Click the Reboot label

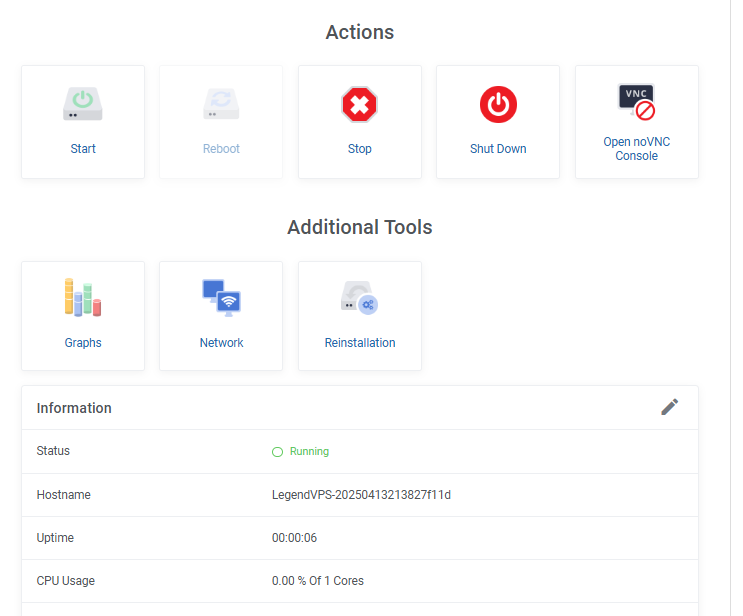coord(221,149)
